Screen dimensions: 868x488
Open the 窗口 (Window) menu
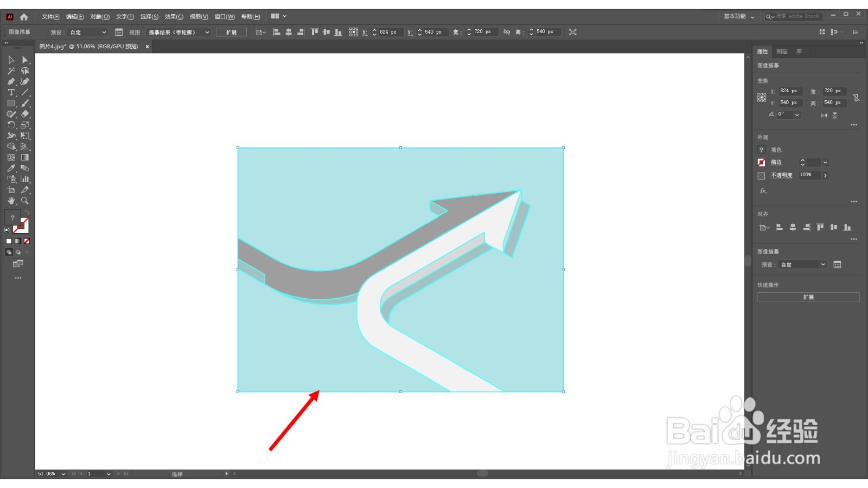[225, 17]
